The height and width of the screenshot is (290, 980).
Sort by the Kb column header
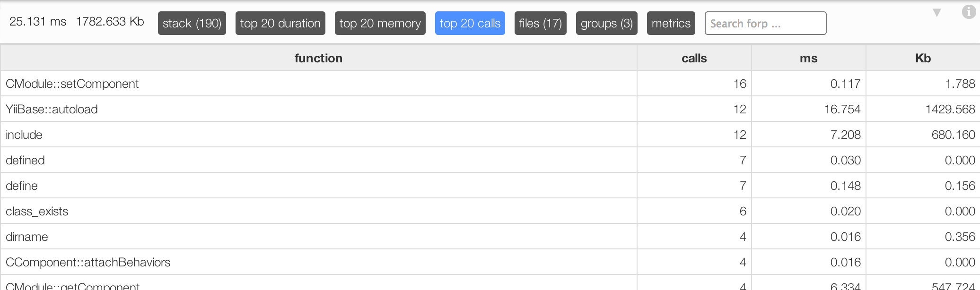click(923, 58)
